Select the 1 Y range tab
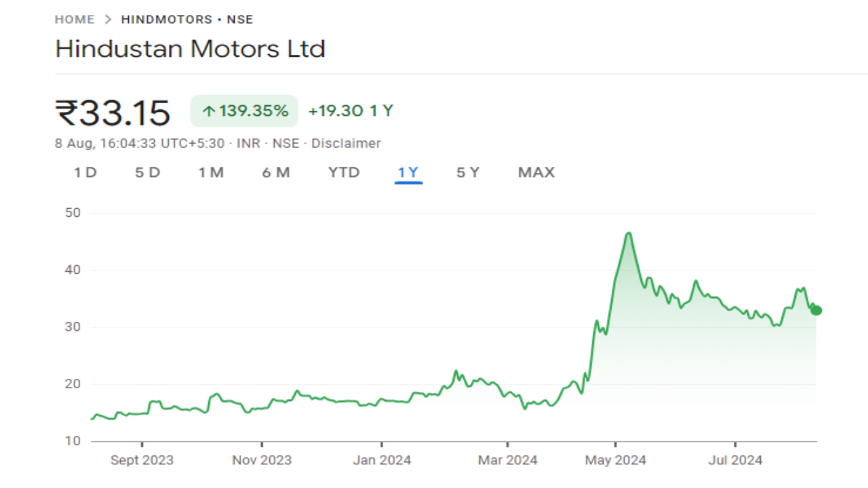The image size is (868, 488). coord(408,172)
